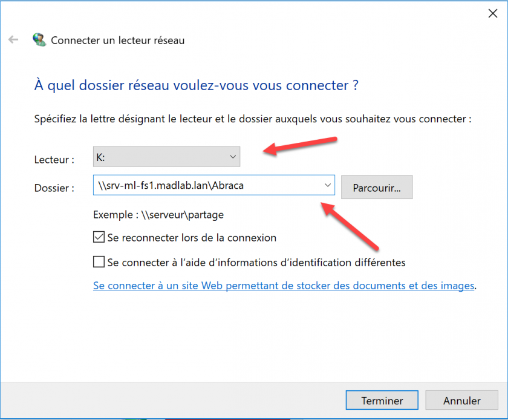Click the Connecter un lecteur réseau title text
This screenshot has width=508, height=420.
(x=117, y=40)
